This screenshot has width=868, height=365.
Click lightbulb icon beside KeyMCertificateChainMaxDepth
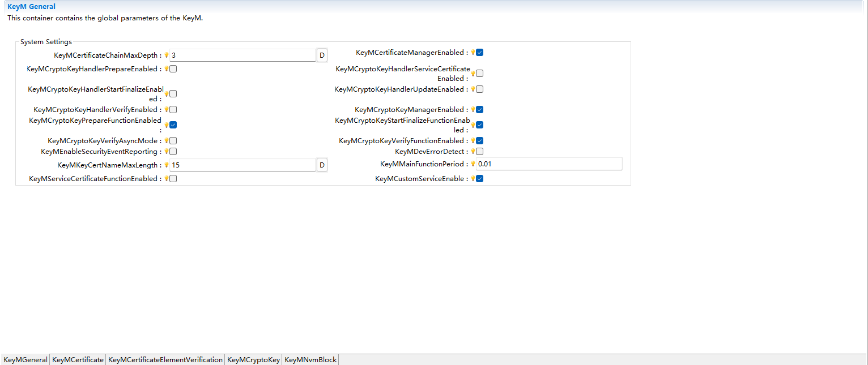point(167,55)
